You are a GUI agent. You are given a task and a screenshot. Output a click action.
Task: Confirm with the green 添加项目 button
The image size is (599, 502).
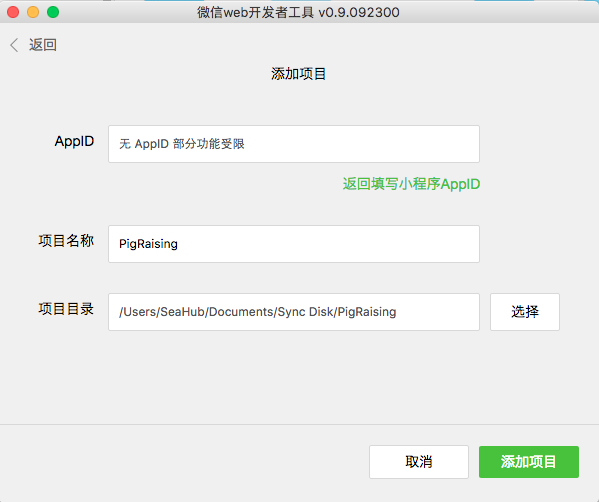529,462
